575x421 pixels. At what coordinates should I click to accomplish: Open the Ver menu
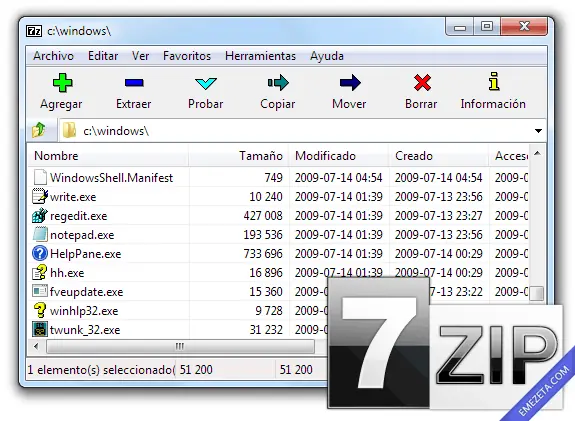(140, 56)
